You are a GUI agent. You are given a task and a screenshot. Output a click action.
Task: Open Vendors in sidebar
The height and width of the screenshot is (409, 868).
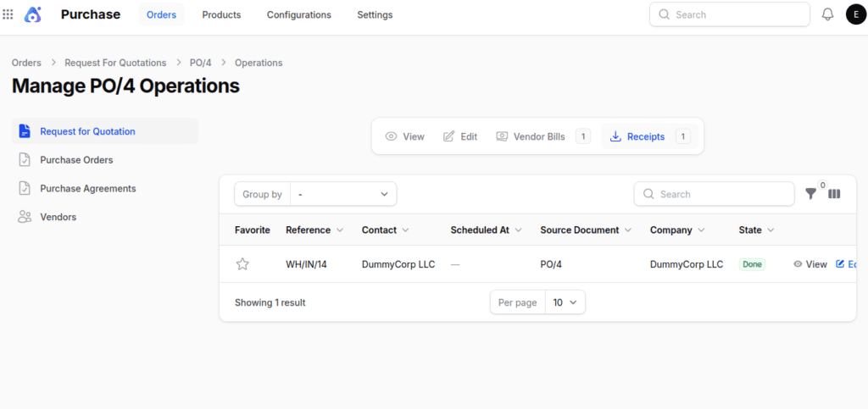[x=105, y=217]
